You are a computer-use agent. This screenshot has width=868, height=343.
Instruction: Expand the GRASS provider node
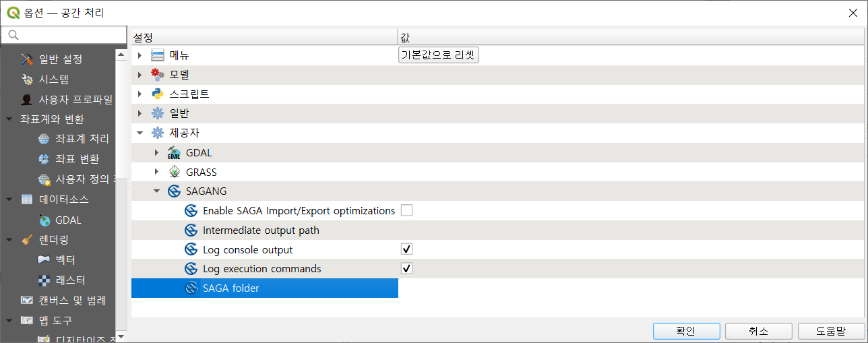pos(156,172)
